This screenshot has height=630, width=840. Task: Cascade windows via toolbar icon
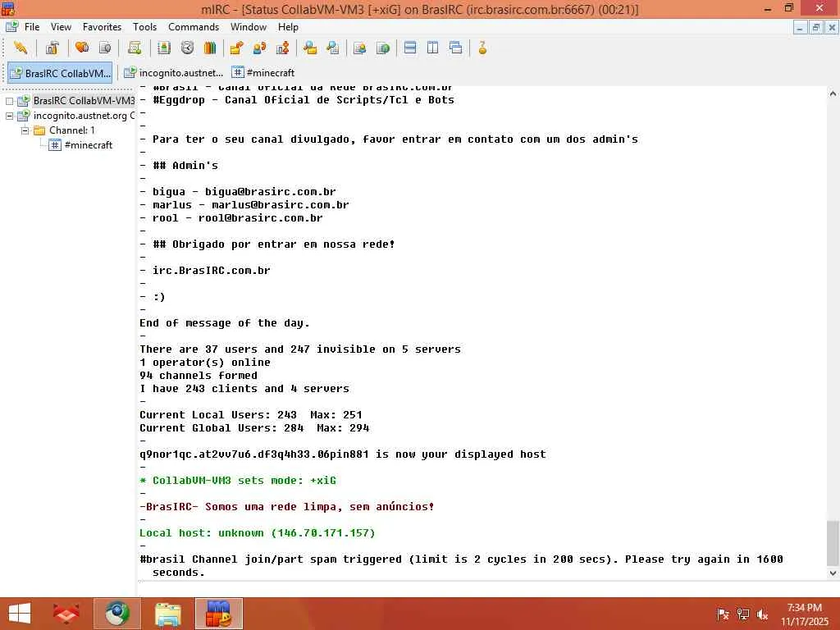point(456,48)
